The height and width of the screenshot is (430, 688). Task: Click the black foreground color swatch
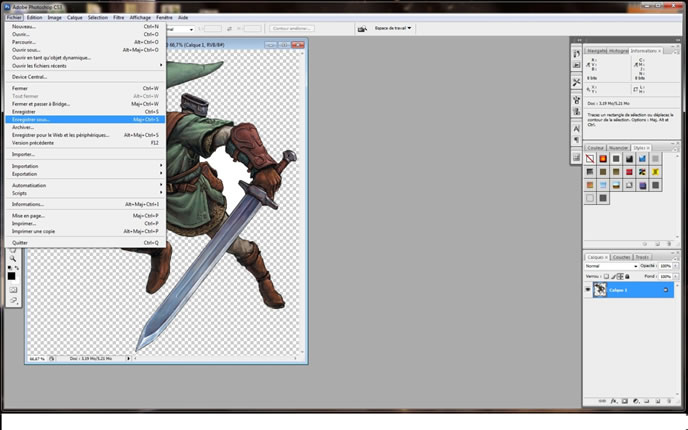11,276
